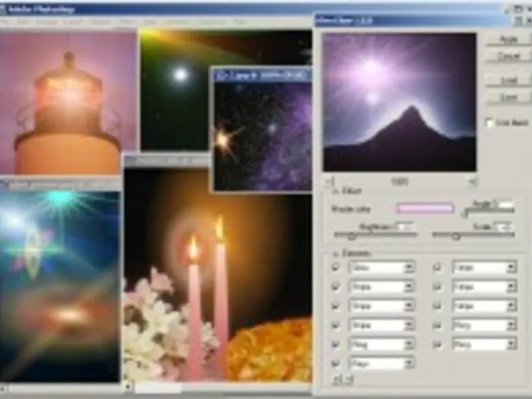Toggle first element checkbox in left column
Image resolution: width=532 pixels, height=399 pixels.
coord(336,267)
